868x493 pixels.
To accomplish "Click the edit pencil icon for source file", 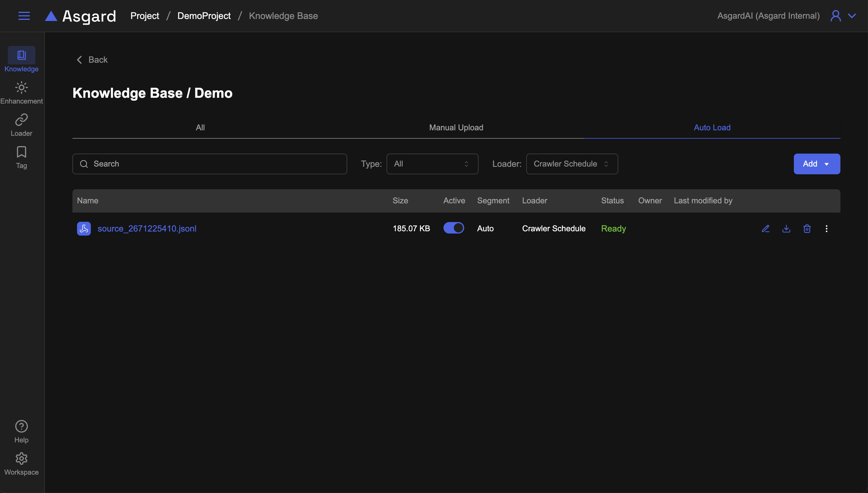I will pyautogui.click(x=765, y=229).
